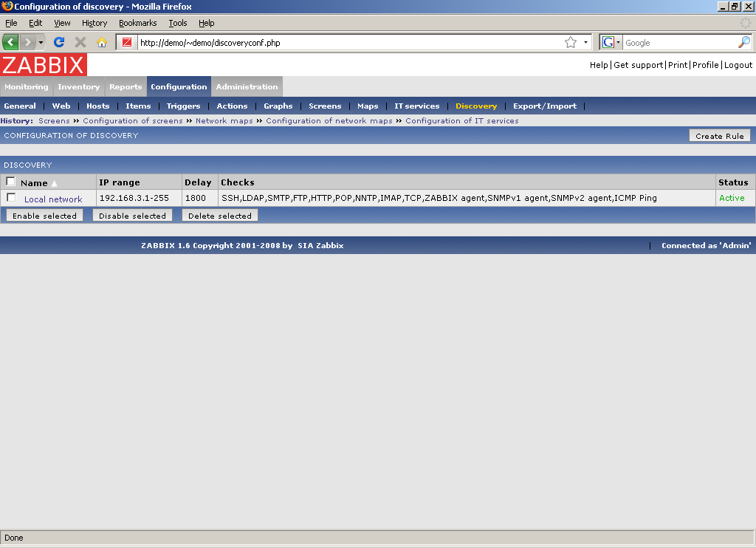Image resolution: width=756 pixels, height=548 pixels.
Task: Open the Hosts submenu item
Action: [x=98, y=106]
